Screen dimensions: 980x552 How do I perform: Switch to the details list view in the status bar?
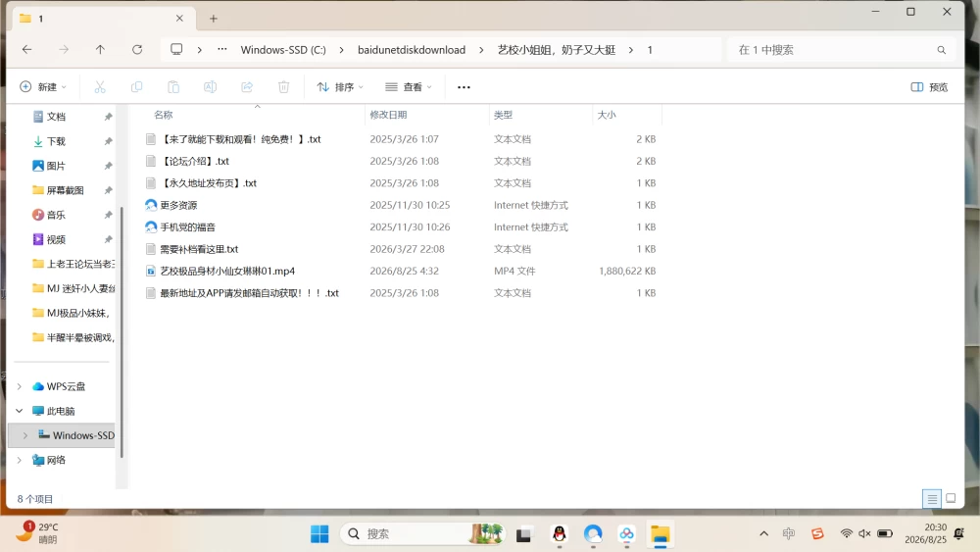[932, 499]
